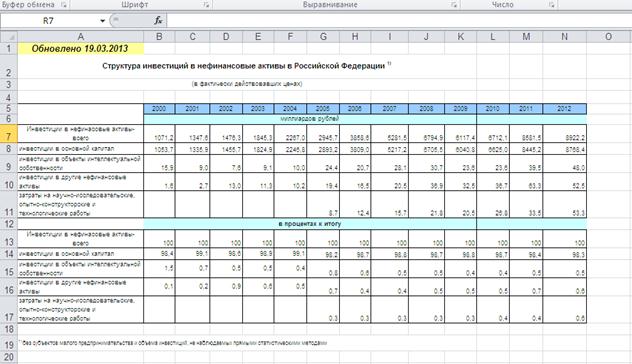Open the Число group dialog launcher
The width and height of the screenshot is (632, 364).
pos(551,5)
